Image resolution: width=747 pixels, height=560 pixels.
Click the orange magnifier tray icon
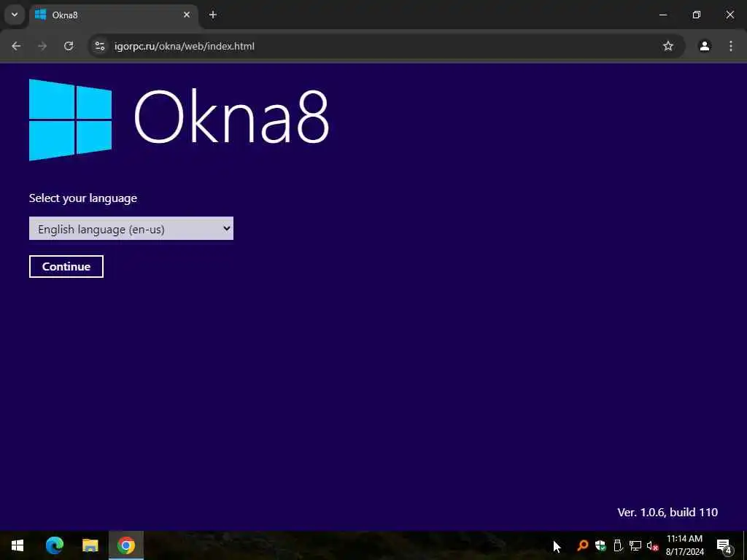pos(582,545)
